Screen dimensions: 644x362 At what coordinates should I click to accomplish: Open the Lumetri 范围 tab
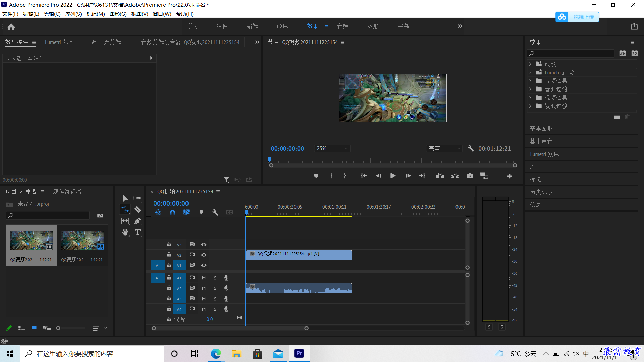pos(59,42)
